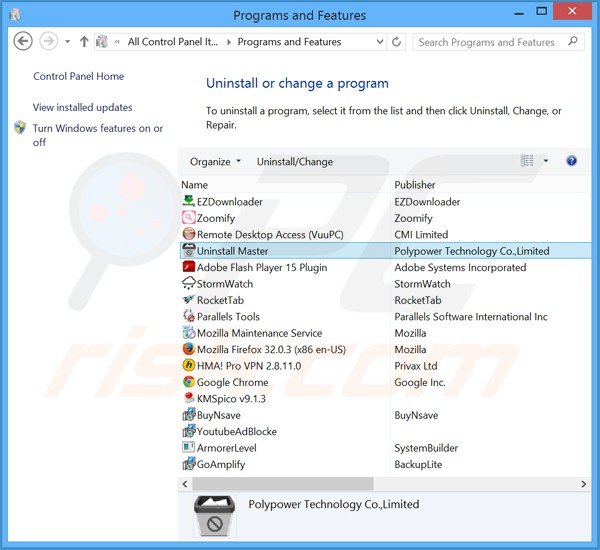The image size is (600, 550).
Task: Click the scroll right arrow of the list
Action: pos(583,484)
